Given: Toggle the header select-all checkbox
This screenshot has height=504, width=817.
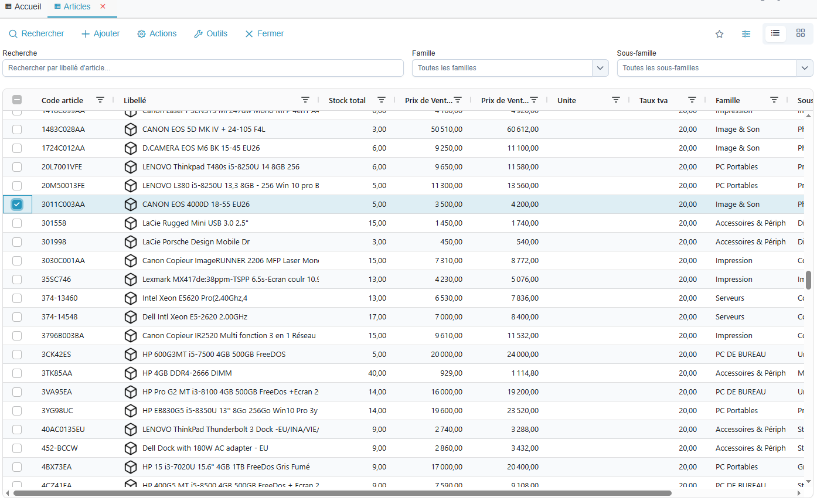Looking at the screenshot, I should [17, 100].
